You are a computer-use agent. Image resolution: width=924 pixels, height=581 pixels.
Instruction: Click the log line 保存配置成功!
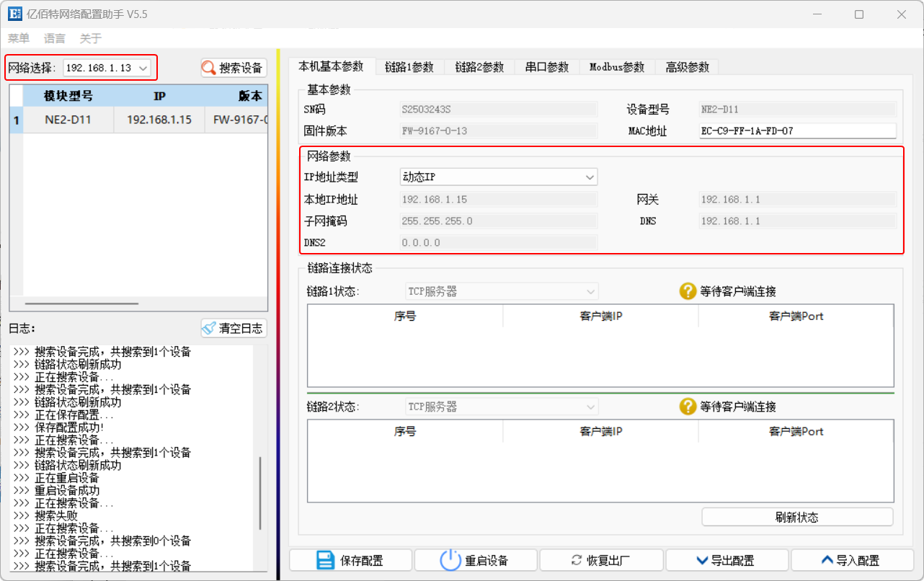pos(59,427)
